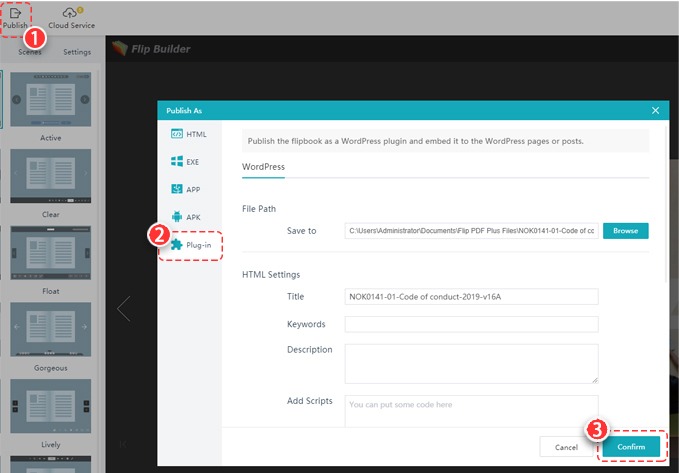Click the Browse button
The height and width of the screenshot is (473, 679).
tap(626, 231)
